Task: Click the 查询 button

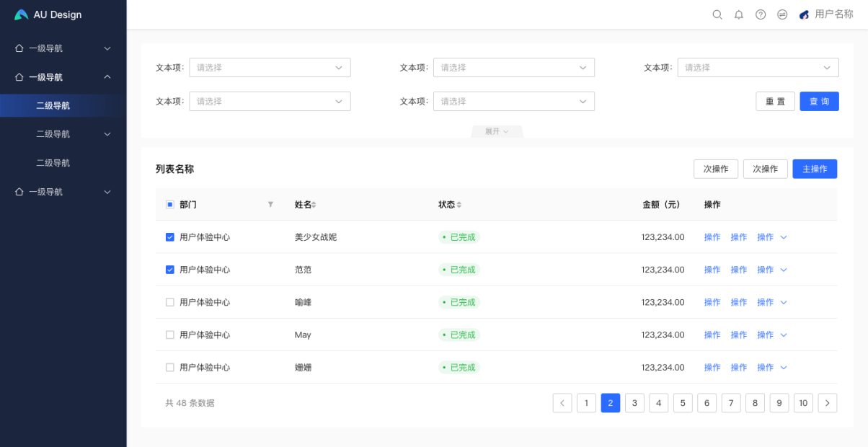Action: coord(819,102)
